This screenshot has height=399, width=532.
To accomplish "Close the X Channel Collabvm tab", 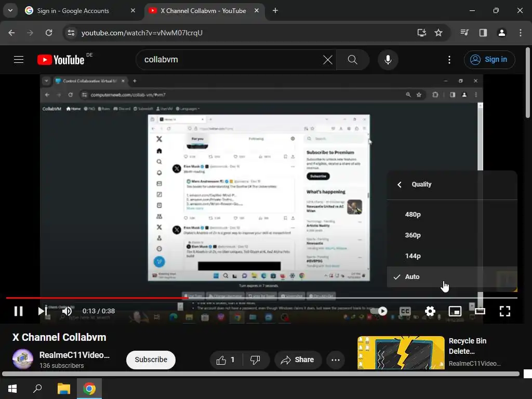I will 257,11.
